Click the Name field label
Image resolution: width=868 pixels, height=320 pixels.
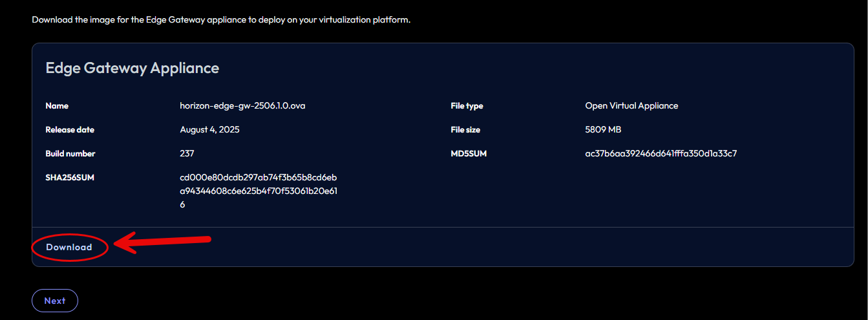[57, 105]
